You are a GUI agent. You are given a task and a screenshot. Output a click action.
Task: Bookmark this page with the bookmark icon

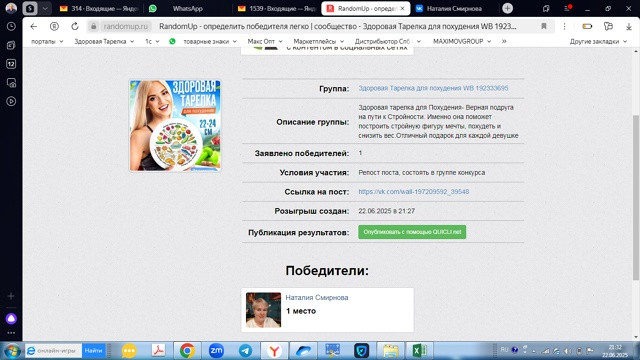[x=544, y=27]
